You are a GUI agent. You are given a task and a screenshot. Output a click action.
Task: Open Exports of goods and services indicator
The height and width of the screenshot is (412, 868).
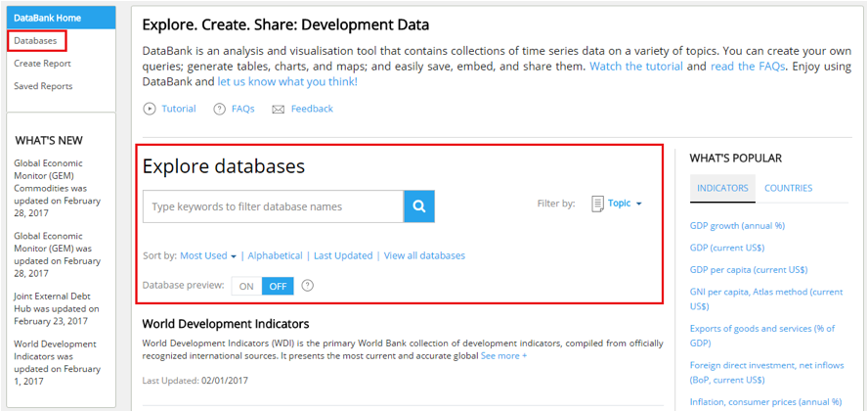762,336
